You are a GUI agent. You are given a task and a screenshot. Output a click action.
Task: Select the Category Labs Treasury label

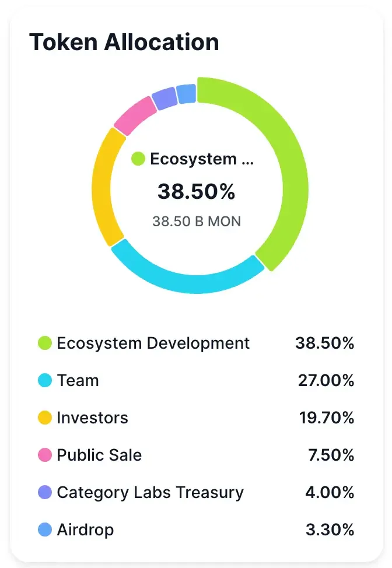click(x=150, y=492)
